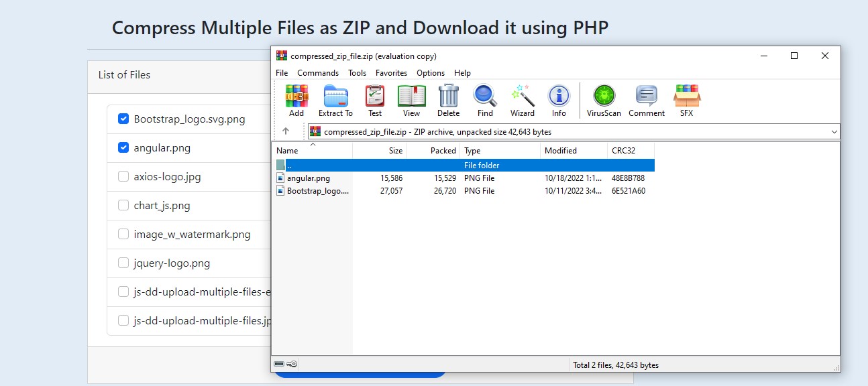Check the image_w_watermark.png checkbox

click(x=123, y=234)
